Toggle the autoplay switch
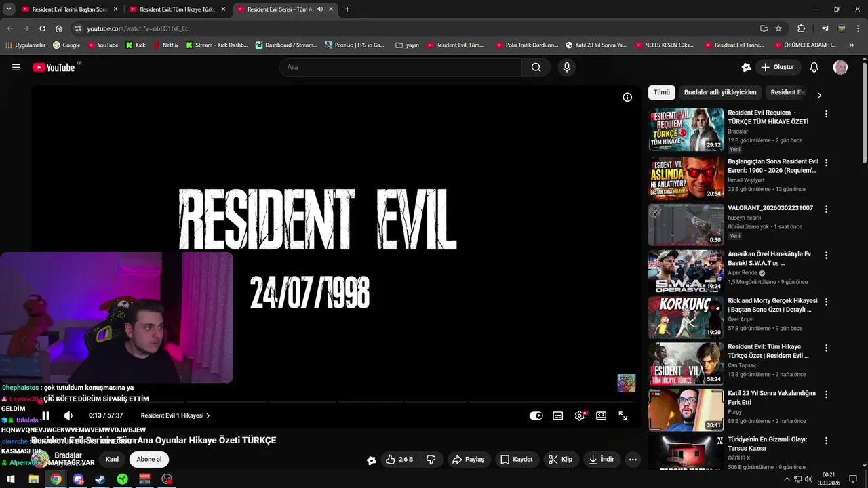 [x=536, y=415]
